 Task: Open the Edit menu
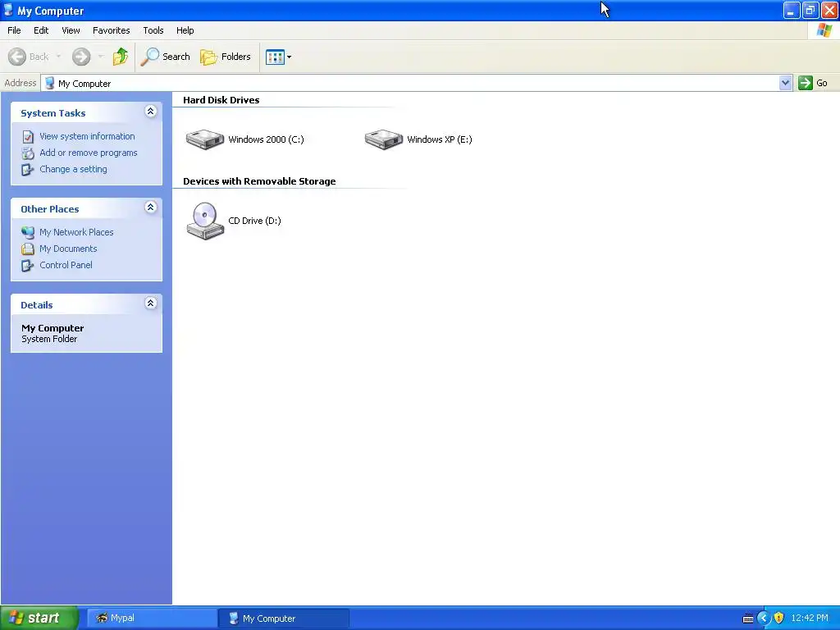pyautogui.click(x=41, y=30)
